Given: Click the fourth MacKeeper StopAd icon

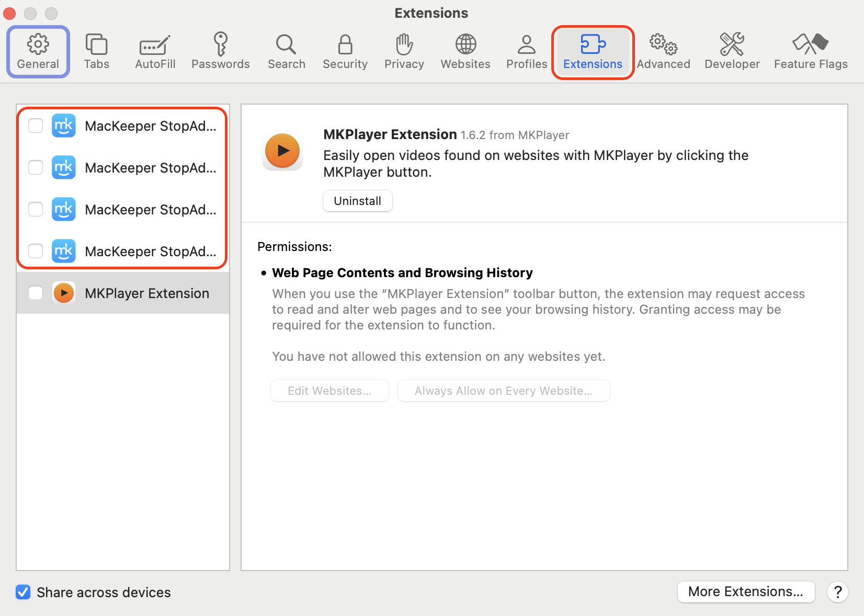Looking at the screenshot, I should (64, 251).
